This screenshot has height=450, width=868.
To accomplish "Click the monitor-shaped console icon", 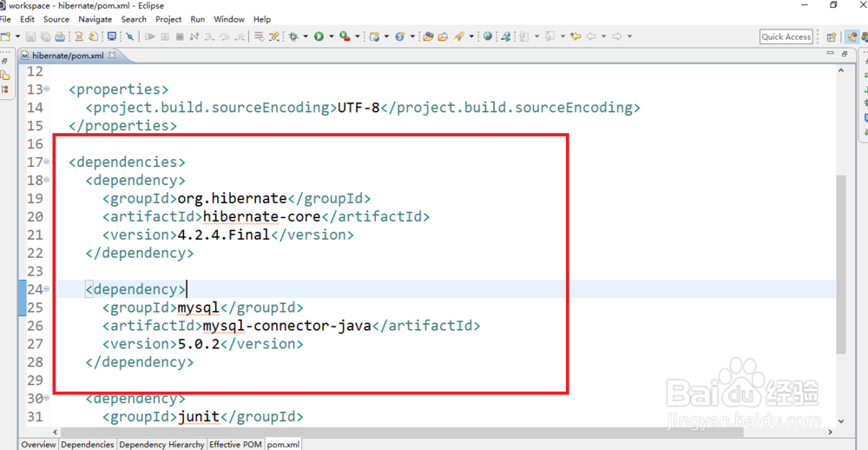I will (112, 36).
